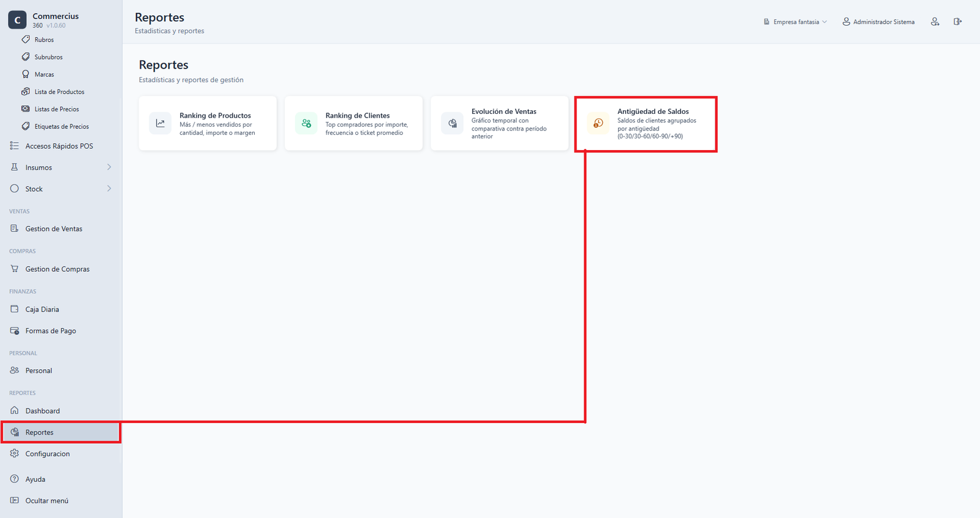The width and height of the screenshot is (980, 518).
Task: Click the Dashboard home icon
Action: click(15, 410)
